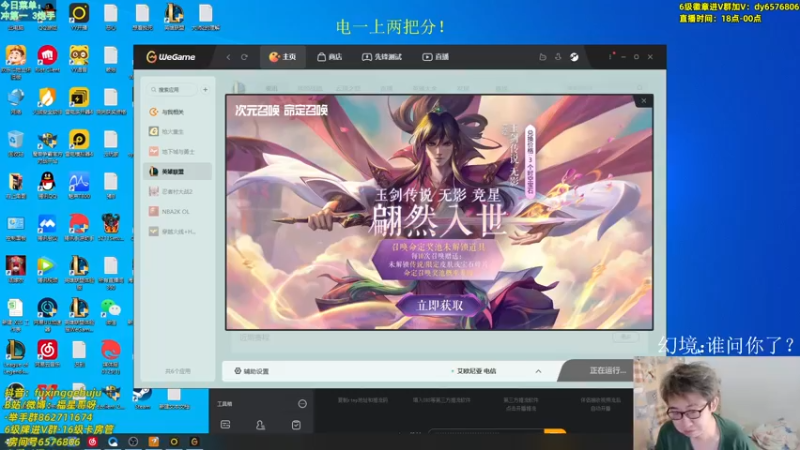Open 雷电模拟器 desktop shortcut
The image size is (800, 450).
pyautogui.click(x=79, y=143)
